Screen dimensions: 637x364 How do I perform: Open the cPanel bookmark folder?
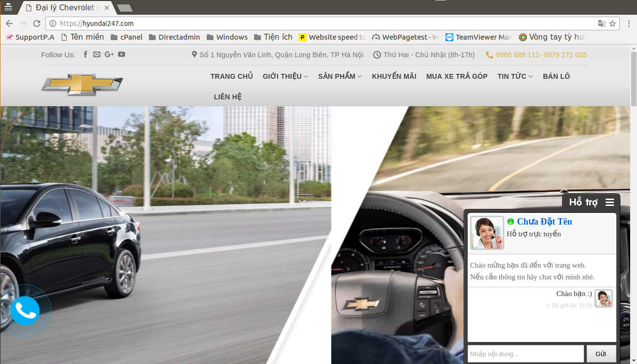point(127,37)
